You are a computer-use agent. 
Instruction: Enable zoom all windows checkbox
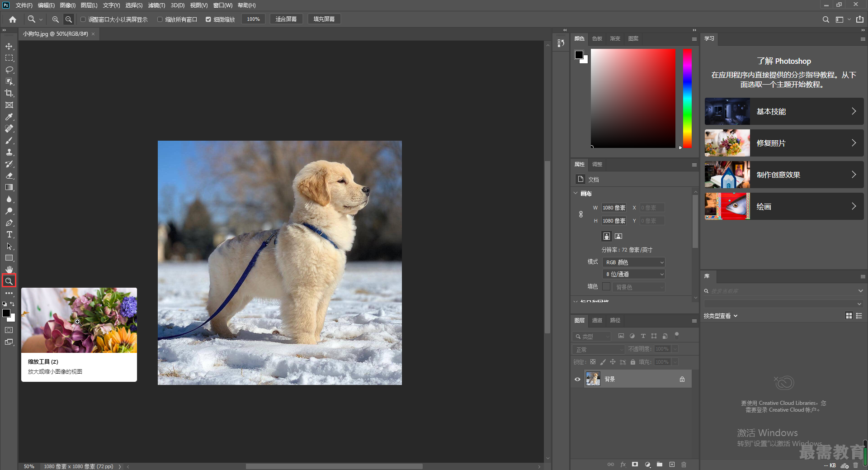click(x=160, y=19)
